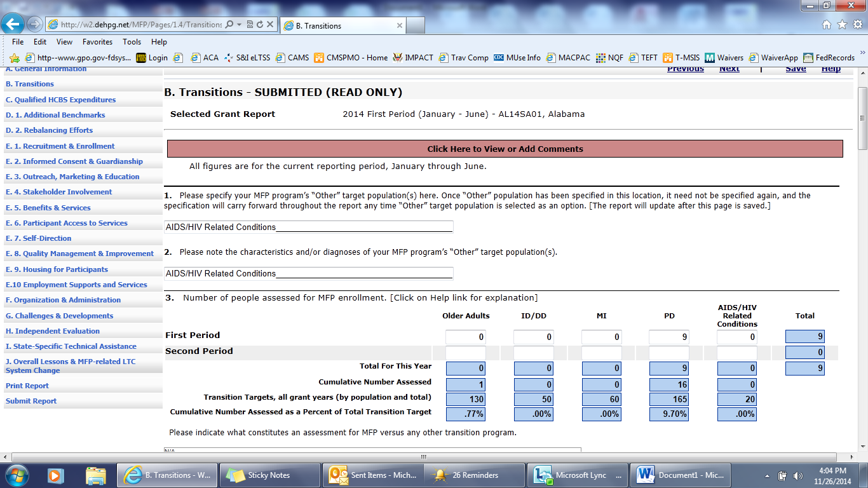Stop loading with the X icon beside refresh
Image resolution: width=868 pixels, height=488 pixels.
(x=270, y=25)
